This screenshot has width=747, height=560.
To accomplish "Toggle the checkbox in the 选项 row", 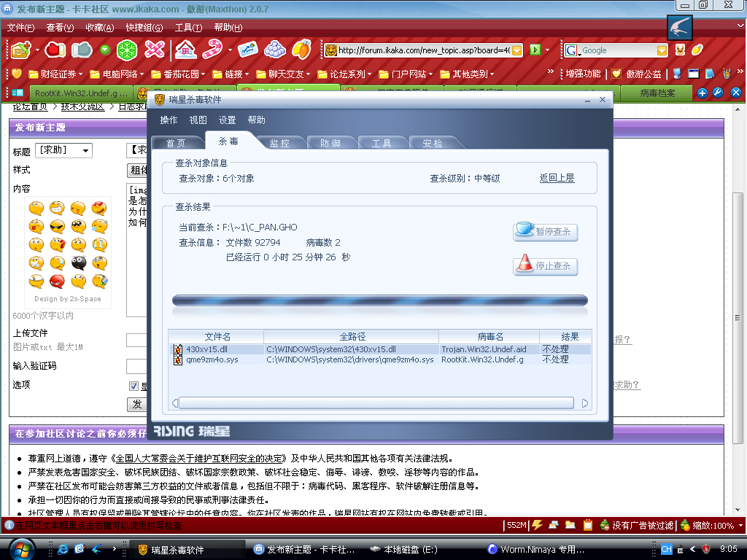I will click(x=134, y=386).
